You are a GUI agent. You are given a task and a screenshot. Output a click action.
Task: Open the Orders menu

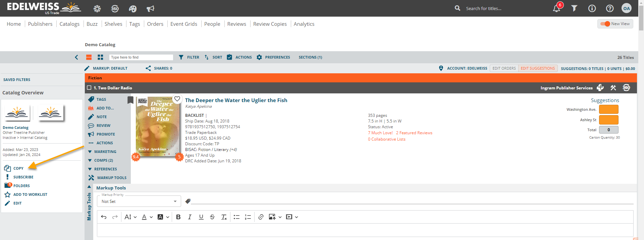point(155,24)
